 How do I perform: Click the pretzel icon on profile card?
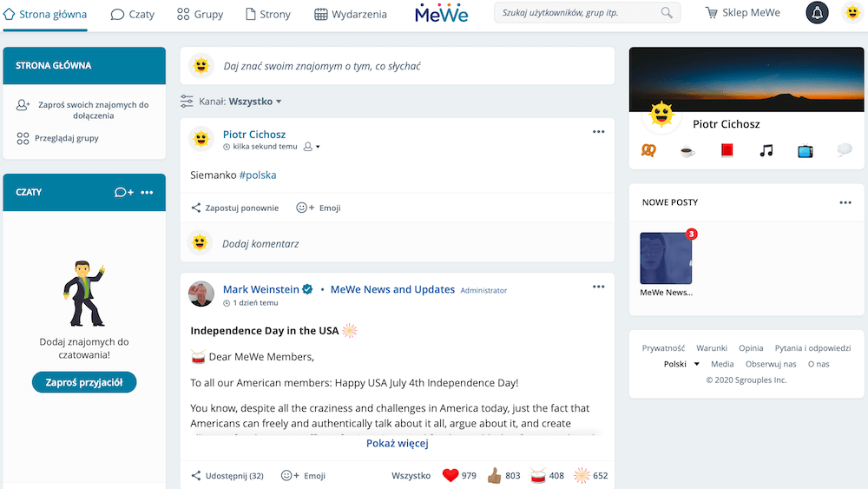point(648,150)
